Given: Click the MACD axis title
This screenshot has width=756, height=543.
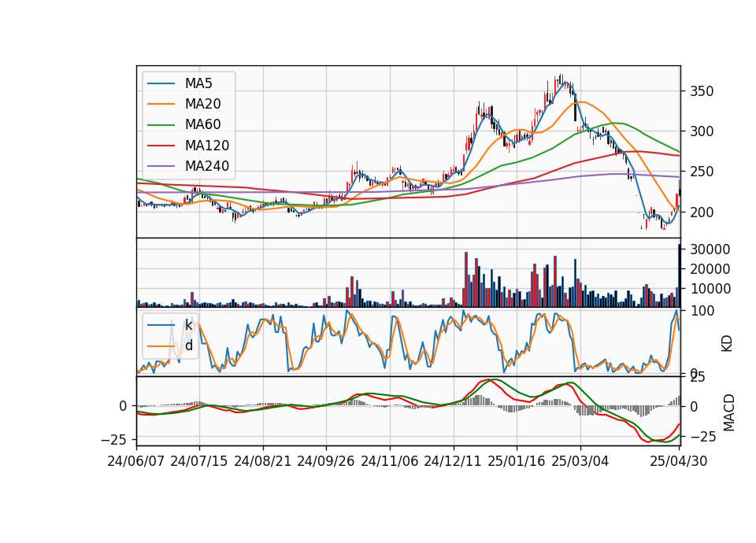Looking at the screenshot, I should [728, 412].
